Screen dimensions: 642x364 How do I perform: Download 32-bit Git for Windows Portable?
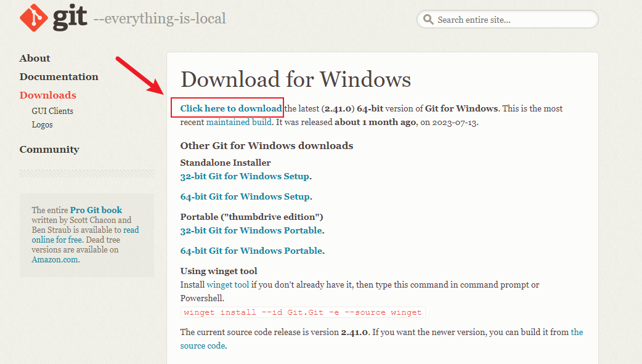[x=251, y=230]
